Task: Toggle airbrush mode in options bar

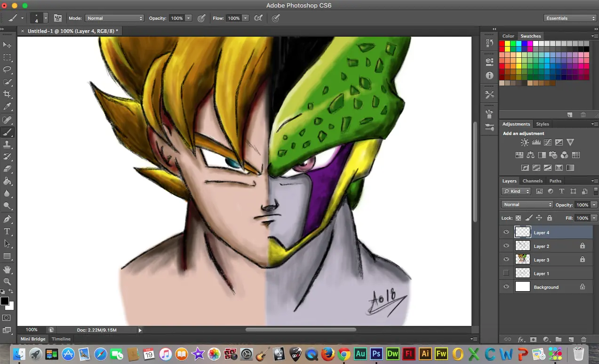Action: point(258,18)
